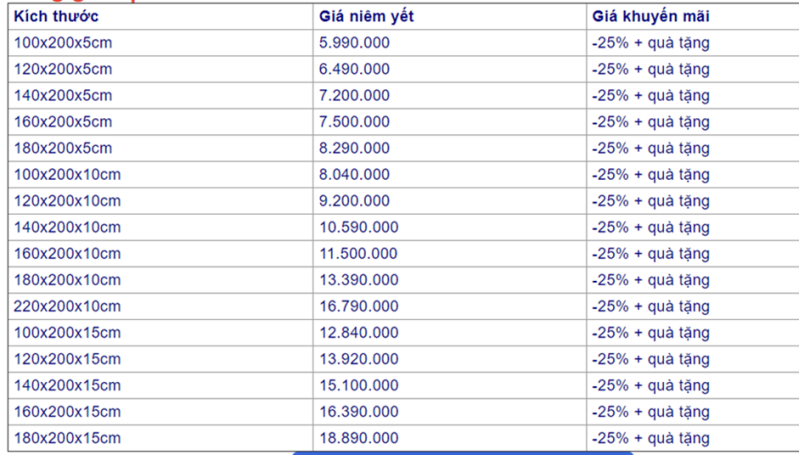Select the 140x200x15cm size cell
Screen dimensions: 799x455
66,385
